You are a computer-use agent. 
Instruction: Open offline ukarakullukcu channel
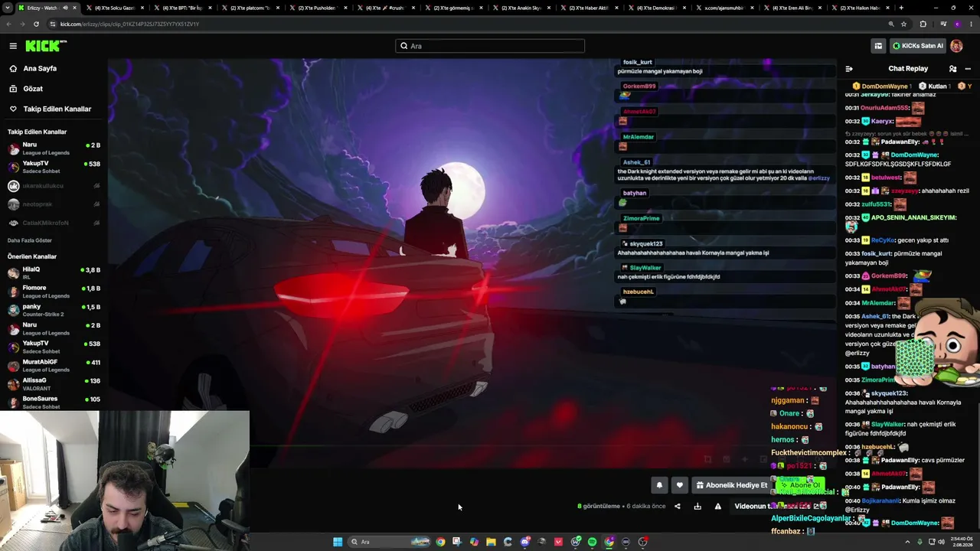click(54, 186)
